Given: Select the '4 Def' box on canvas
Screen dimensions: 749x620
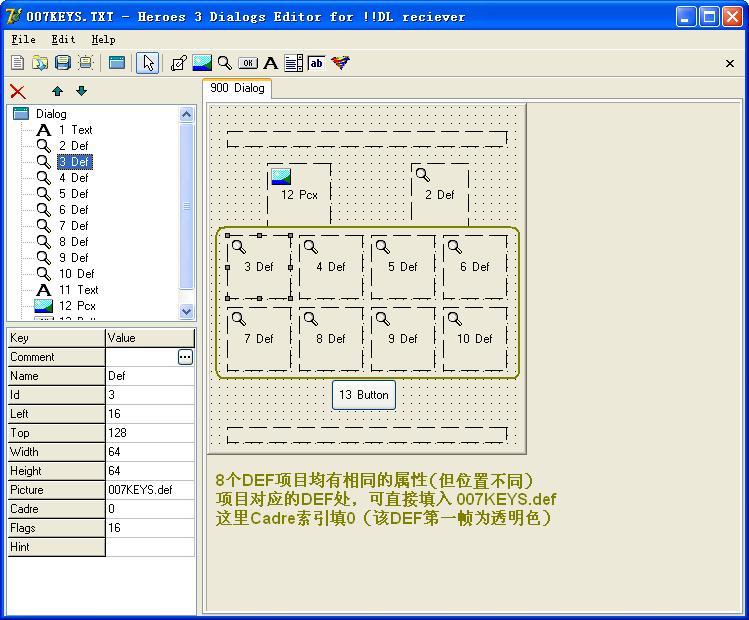Looking at the screenshot, I should click(331, 267).
